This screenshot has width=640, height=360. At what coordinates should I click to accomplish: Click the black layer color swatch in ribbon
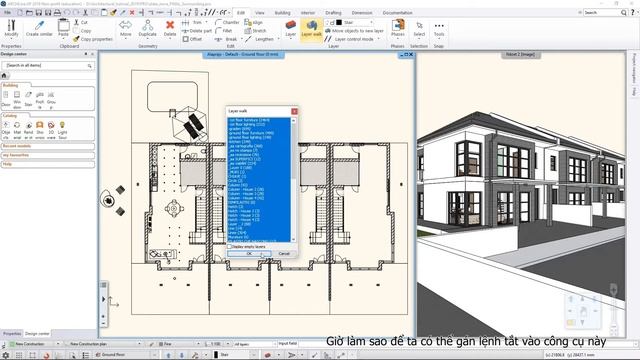pos(339,22)
